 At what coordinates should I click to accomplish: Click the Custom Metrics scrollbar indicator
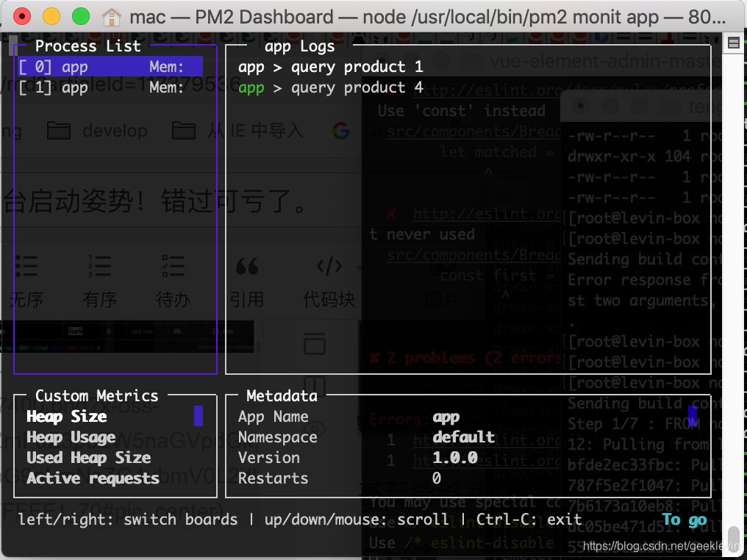pyautogui.click(x=199, y=416)
